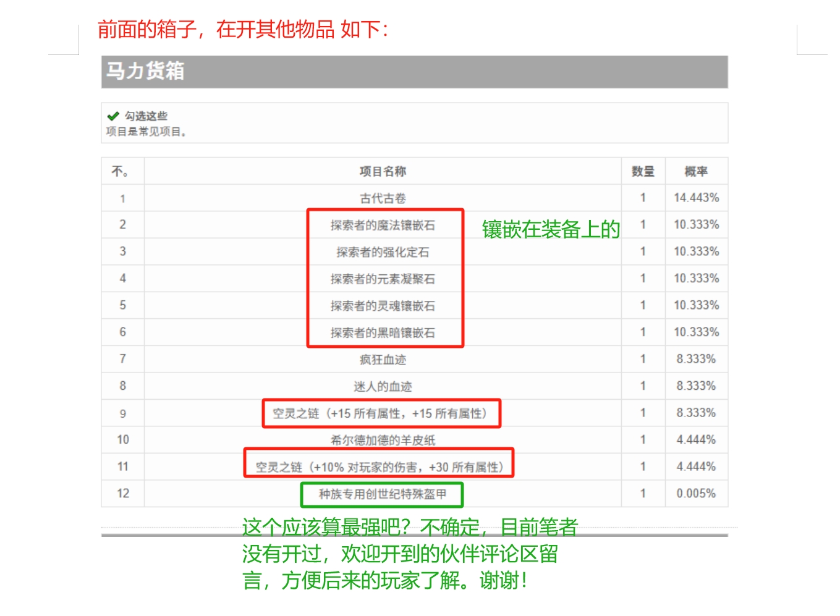Click 空灵之链 with +10% 对玩家的伤害

point(379,467)
